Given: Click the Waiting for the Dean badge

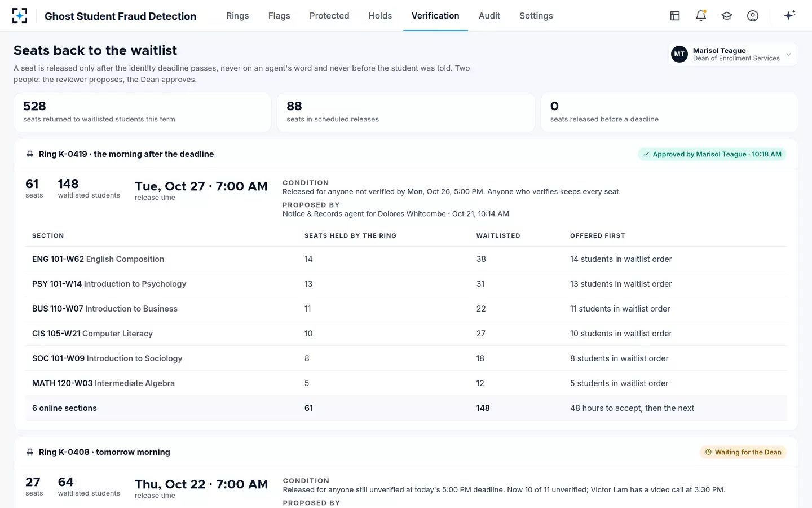Looking at the screenshot, I should click(743, 452).
